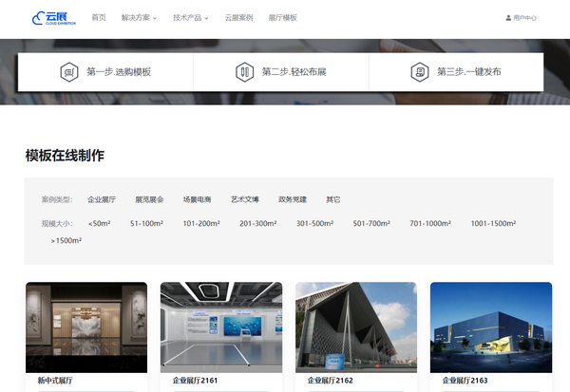Go to the 展厅模板 page
The width and height of the screenshot is (570, 392).
click(x=282, y=18)
